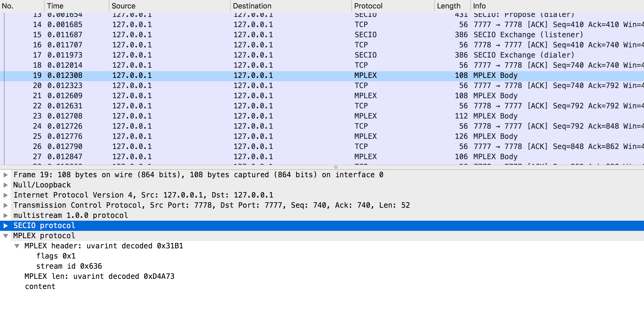Click the pane splitter handle dot
Viewport: 644px width, 311px height.
336,167
